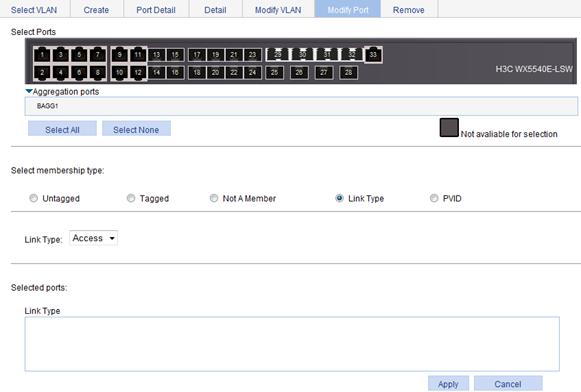Open the Port Detail tab
The height and width of the screenshot is (392, 581).
156,10
